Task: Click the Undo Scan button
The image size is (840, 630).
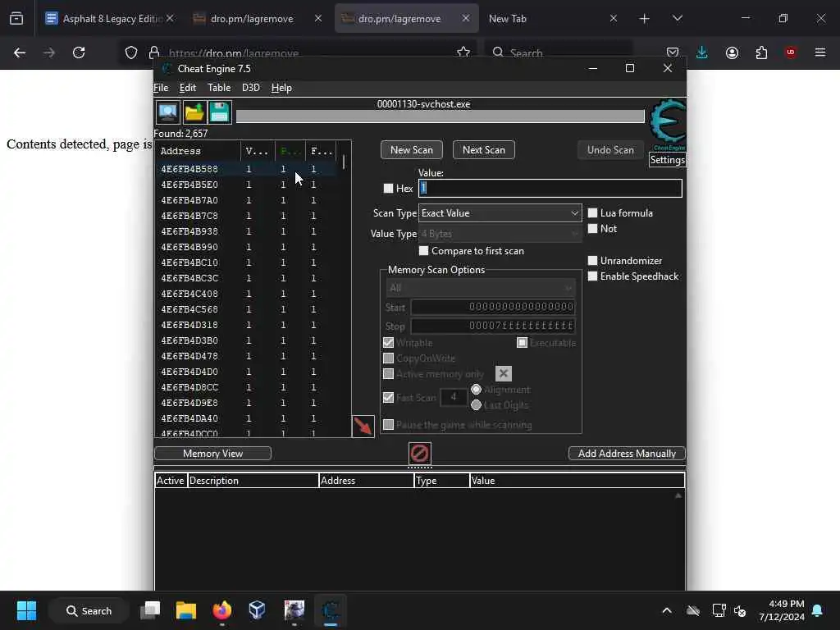Action: [610, 150]
